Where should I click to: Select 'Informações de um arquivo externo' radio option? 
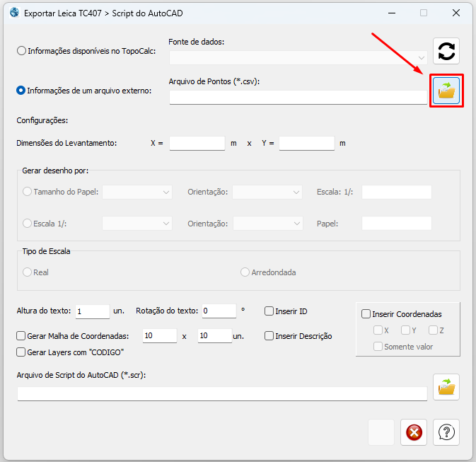[22, 91]
